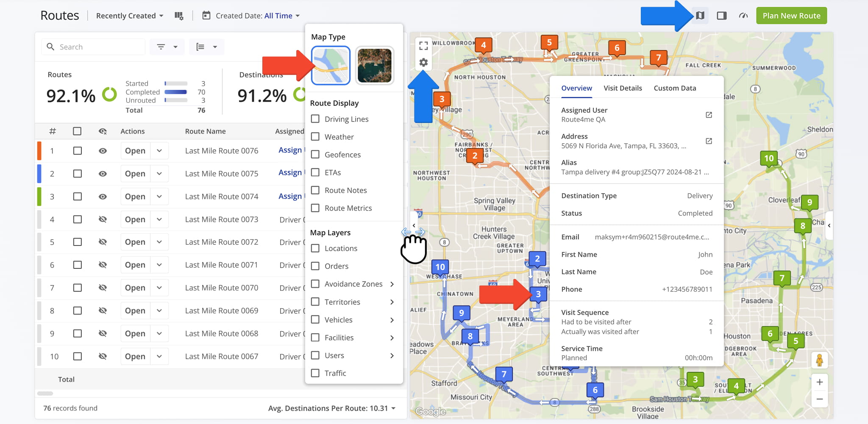Open the split panel layout icon
The height and width of the screenshot is (424, 868).
(x=721, y=16)
